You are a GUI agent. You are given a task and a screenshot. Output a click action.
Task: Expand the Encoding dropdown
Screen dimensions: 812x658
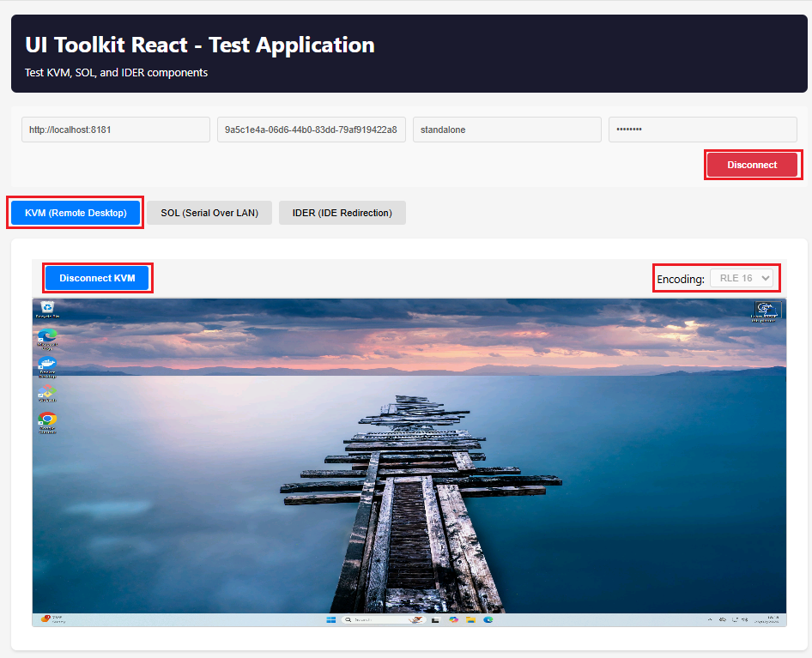pyautogui.click(x=742, y=278)
